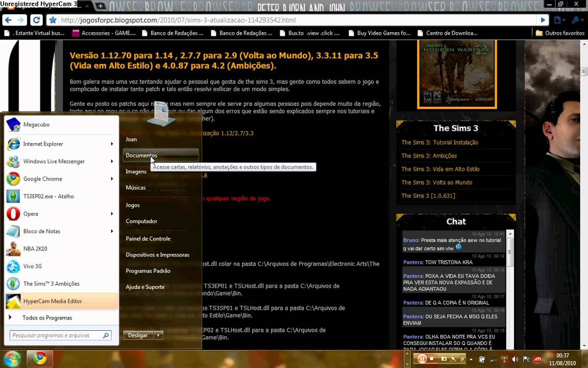Click the go arrow beside the address bar
The height and width of the screenshot is (368, 588).
coord(543,20)
